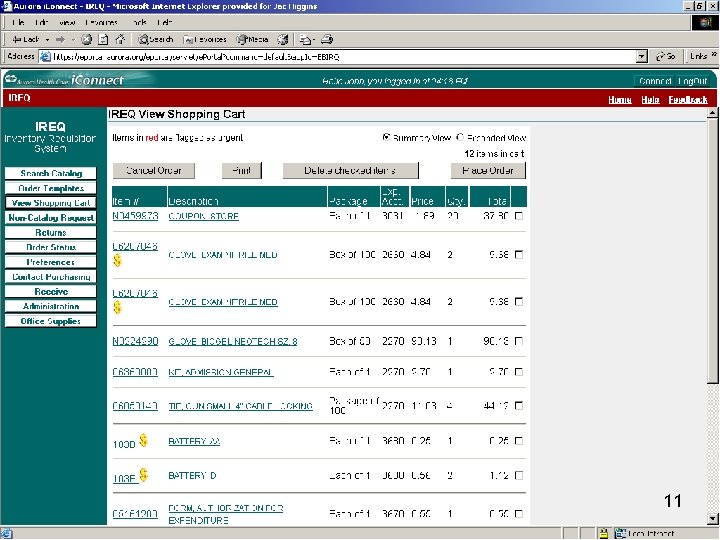Check the second GLOVE EXAM NITRILE MED checkbox

519,302
